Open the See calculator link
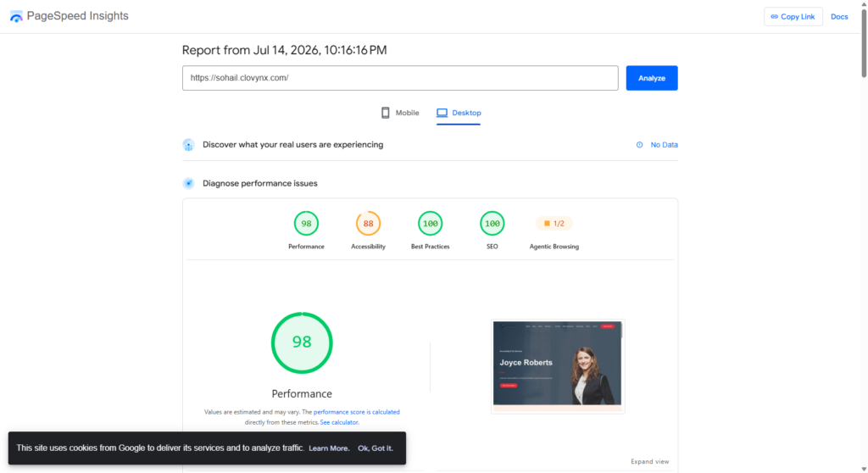This screenshot has height=473, width=868. (x=339, y=423)
